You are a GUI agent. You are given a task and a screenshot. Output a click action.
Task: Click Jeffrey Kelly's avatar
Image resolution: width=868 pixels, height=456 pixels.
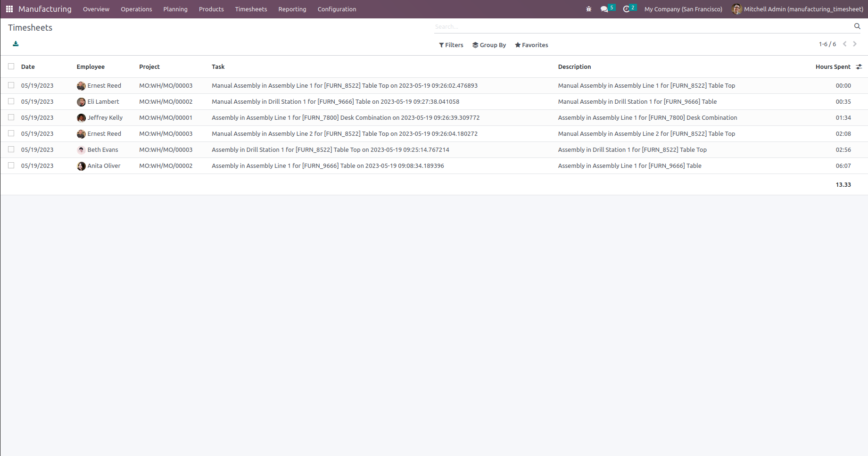tap(81, 118)
